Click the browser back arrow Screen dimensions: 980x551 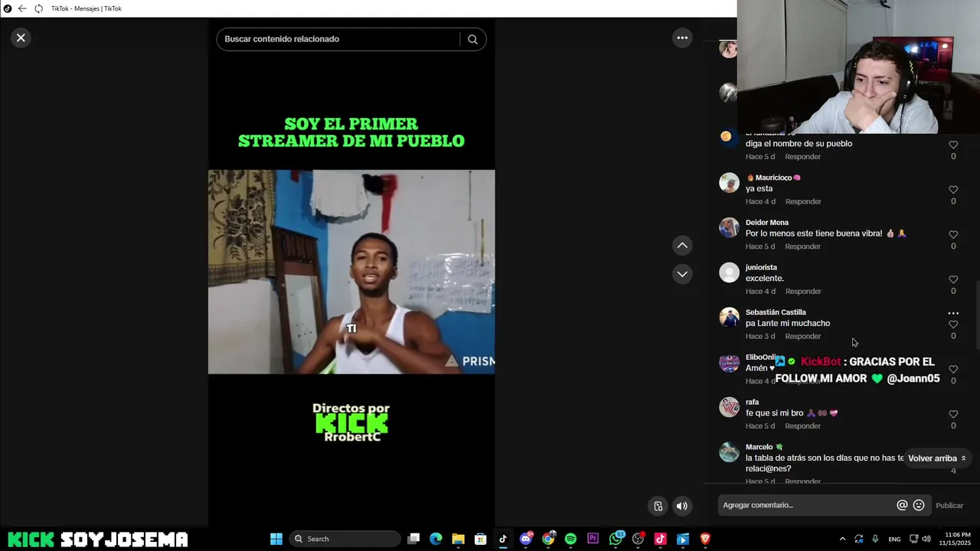click(22, 8)
